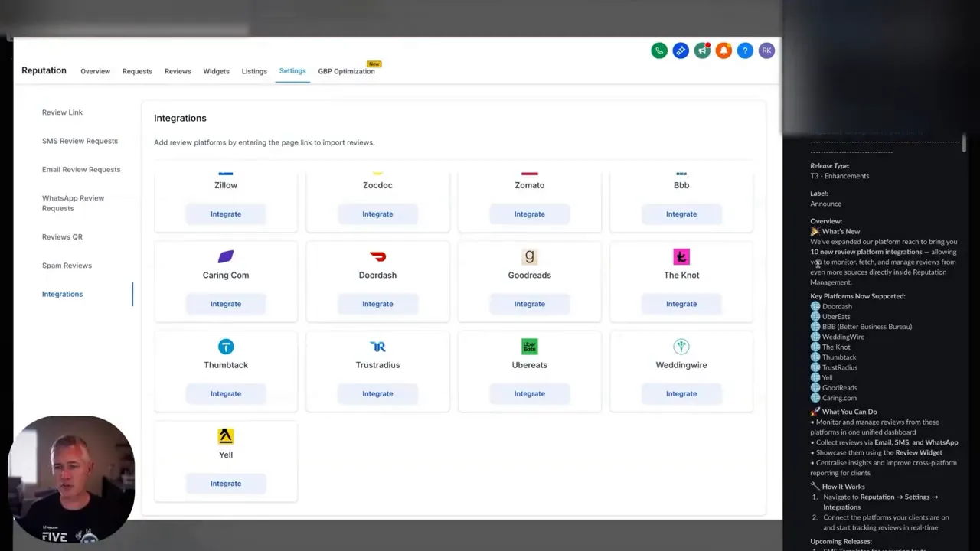Click The Knot logo icon

click(681, 256)
